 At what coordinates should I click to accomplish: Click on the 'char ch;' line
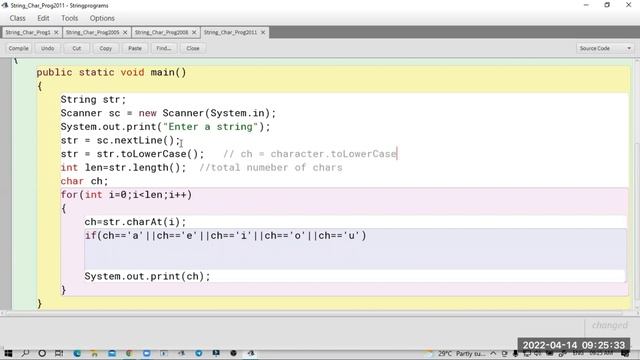(x=84, y=181)
